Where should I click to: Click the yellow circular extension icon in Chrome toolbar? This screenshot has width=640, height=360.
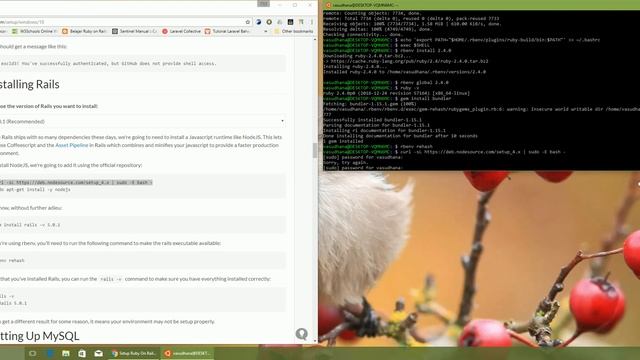269,22
